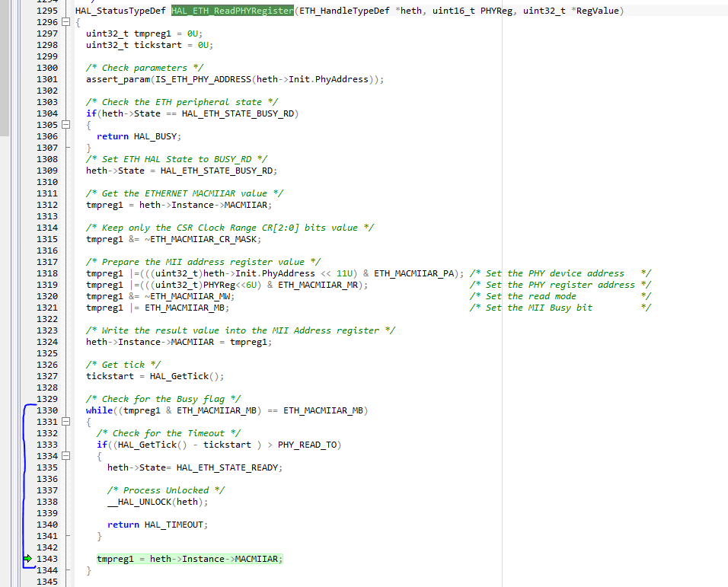Click the PhyAddress << 11U line 1318
728x587 pixels.
275,273
